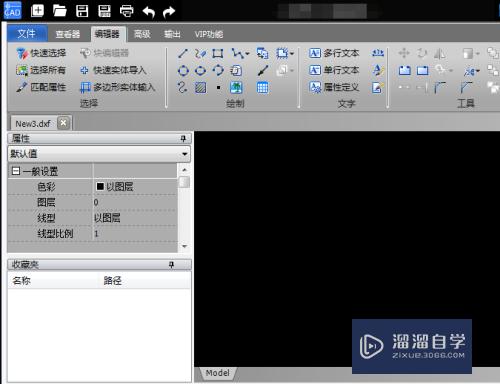Viewport: 500px width, 384px height.
Task: Click the 多边形实体输入 button
Action: tap(118, 87)
